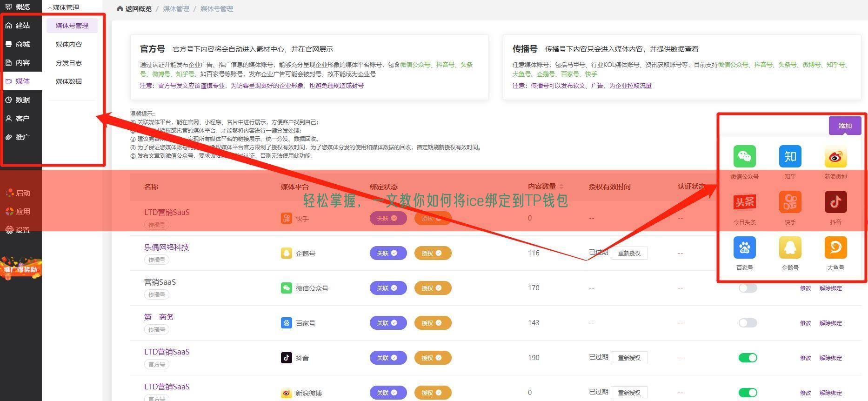Click content count 116
The image size is (868, 401).
534,253
